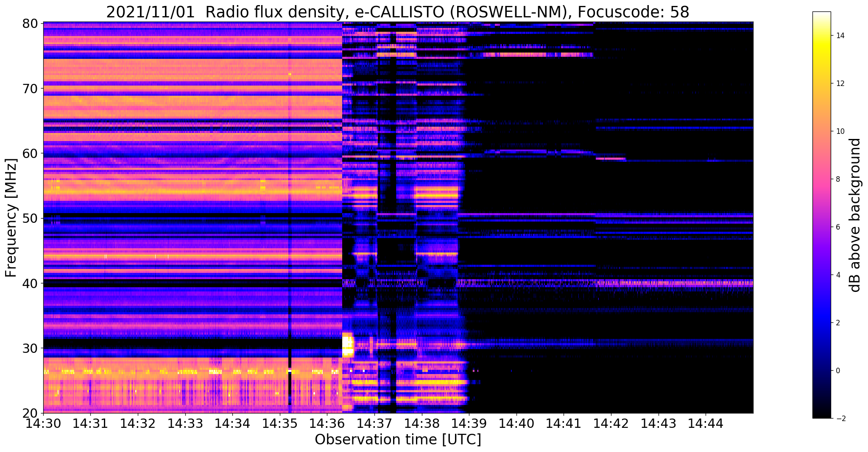This screenshot has height=452, width=868.
Task: Click the 14:40 time tick label
Action: [x=516, y=423]
